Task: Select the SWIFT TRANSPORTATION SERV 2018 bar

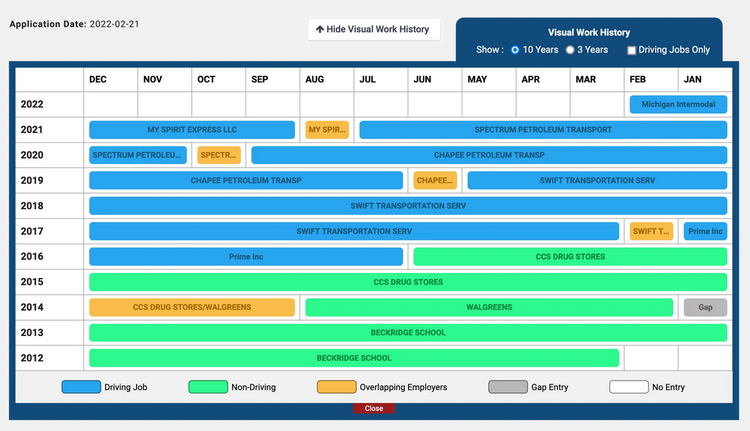Action: [x=408, y=206]
